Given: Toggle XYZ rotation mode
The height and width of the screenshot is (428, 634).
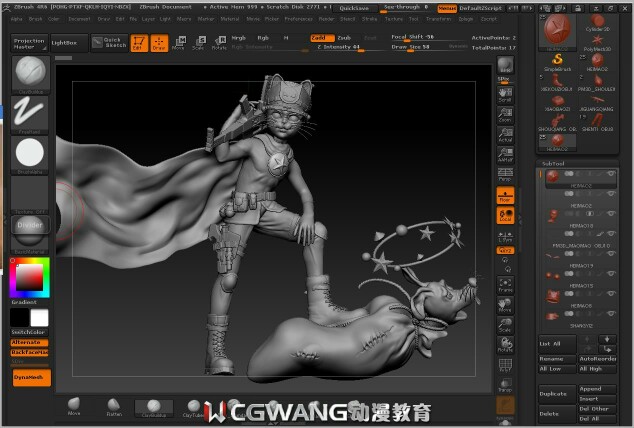Looking at the screenshot, I should 505,251.
